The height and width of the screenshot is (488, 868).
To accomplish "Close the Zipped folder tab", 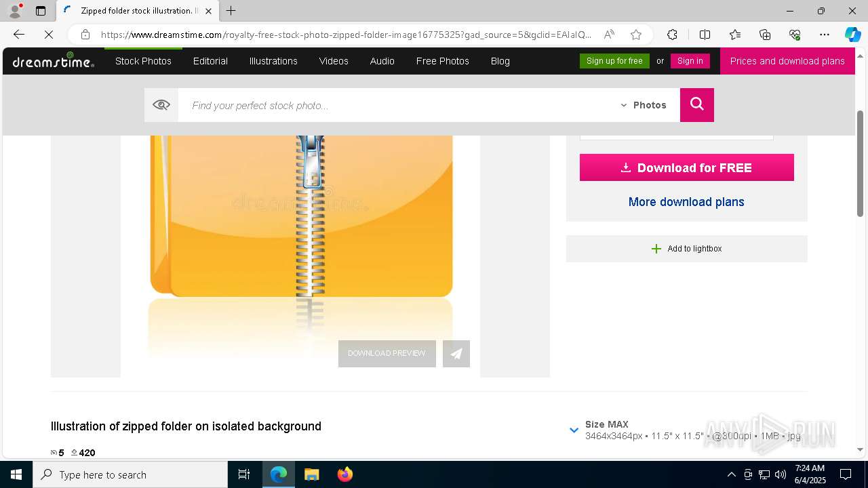I will (208, 11).
